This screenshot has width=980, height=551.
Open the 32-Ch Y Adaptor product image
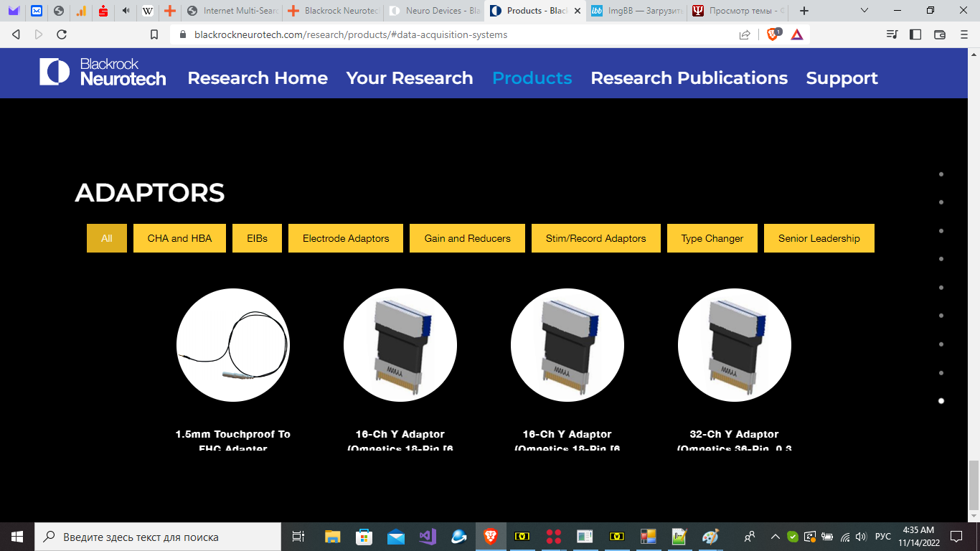pos(735,345)
